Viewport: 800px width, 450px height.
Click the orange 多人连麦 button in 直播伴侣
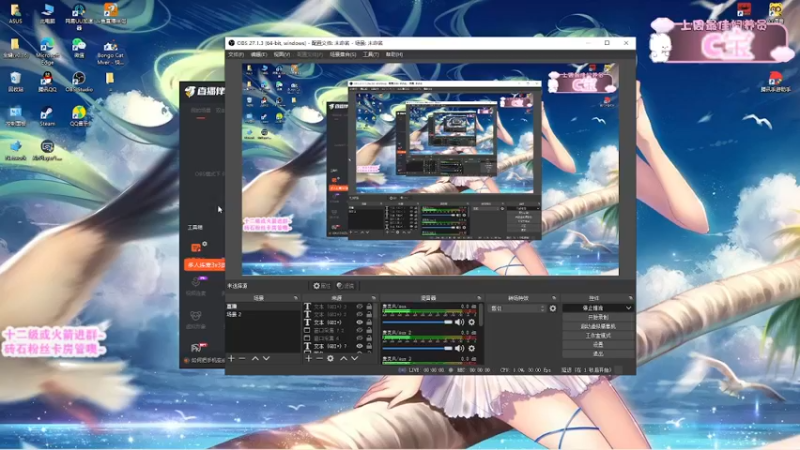coord(205,265)
